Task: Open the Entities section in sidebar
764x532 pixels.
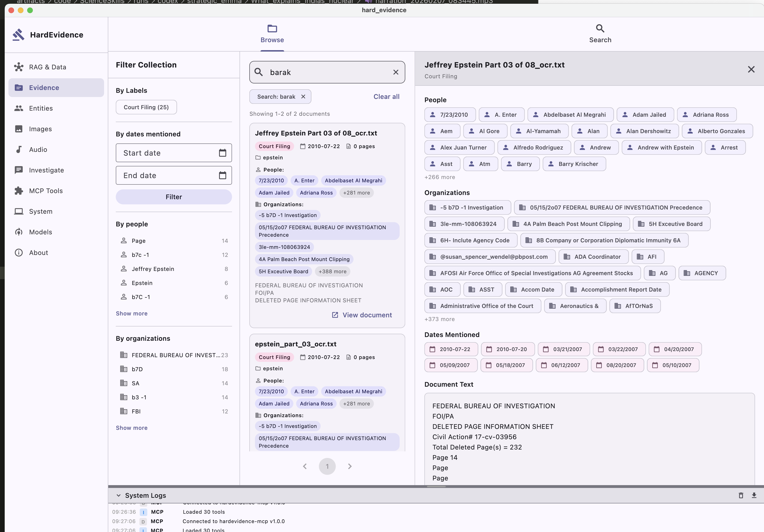Action: click(x=41, y=108)
